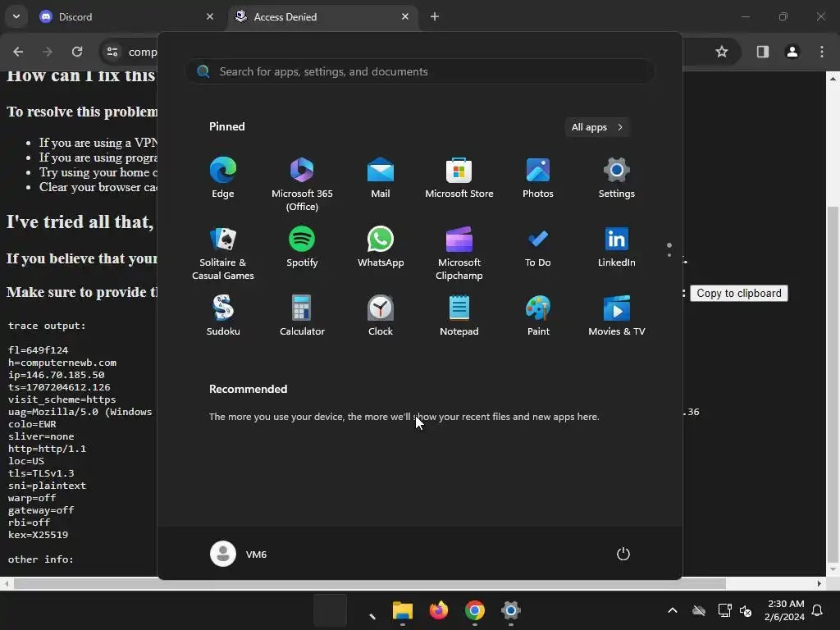Go to next page of pinned apps
The image size is (840, 630).
tap(669, 255)
